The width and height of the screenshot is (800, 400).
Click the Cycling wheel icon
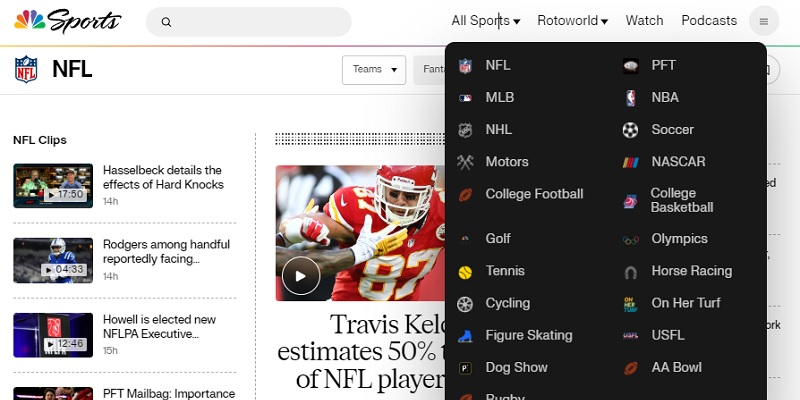tap(465, 304)
